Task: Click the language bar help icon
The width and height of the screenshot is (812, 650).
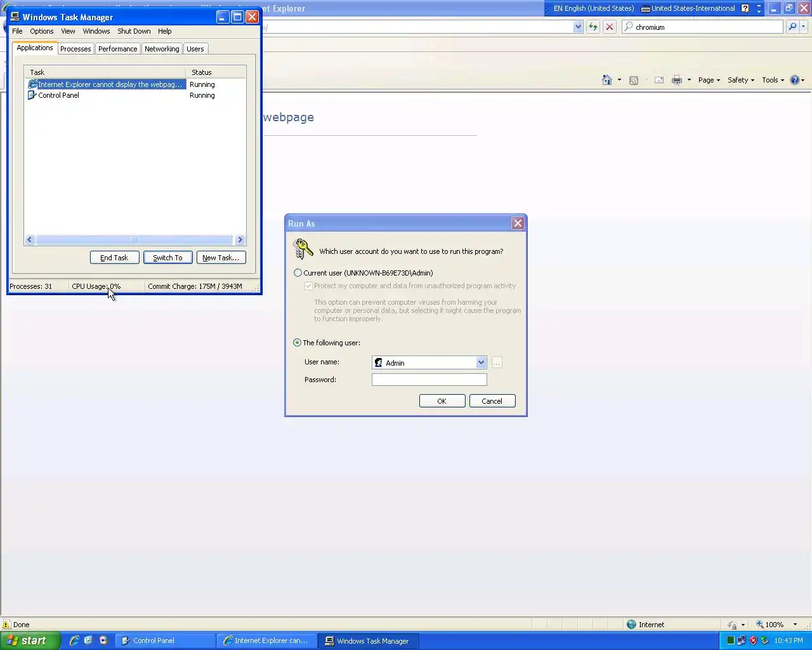Action: coord(745,8)
